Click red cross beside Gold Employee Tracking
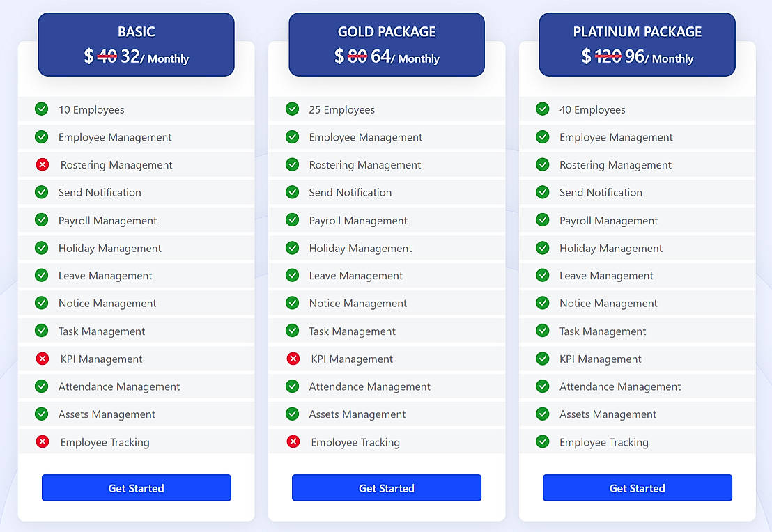Screen dimensions: 772x532 (293, 441)
